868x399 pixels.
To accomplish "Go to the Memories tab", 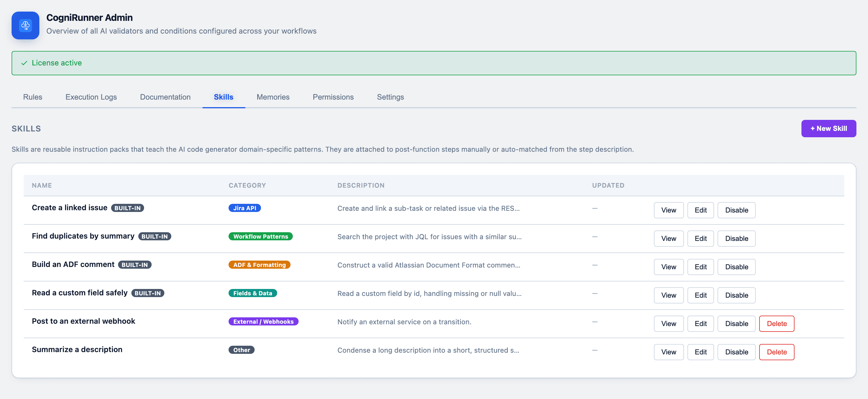I will pos(273,97).
